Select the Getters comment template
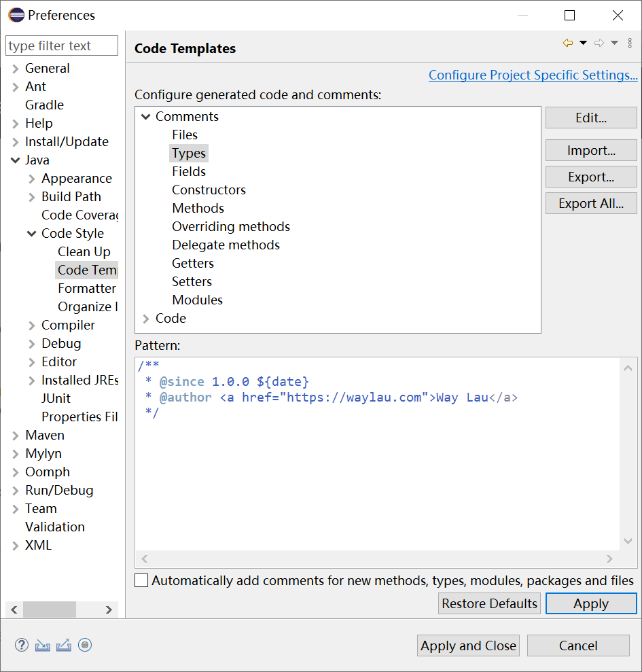The width and height of the screenshot is (642, 672). point(192,263)
